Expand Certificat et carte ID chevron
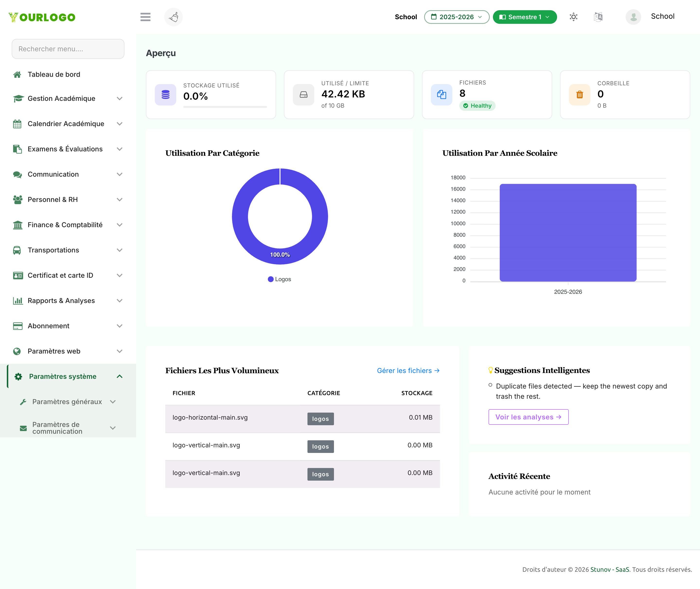The image size is (700, 589). click(x=120, y=276)
